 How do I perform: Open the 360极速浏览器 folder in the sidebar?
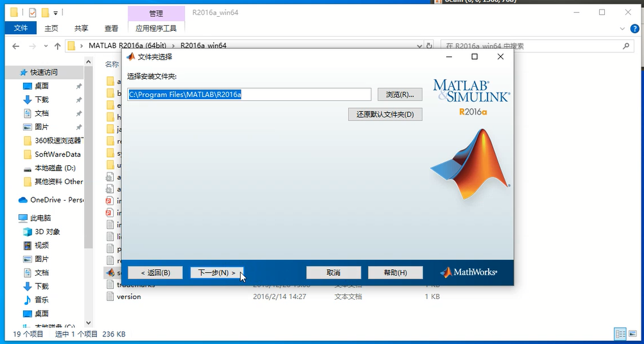[53, 141]
